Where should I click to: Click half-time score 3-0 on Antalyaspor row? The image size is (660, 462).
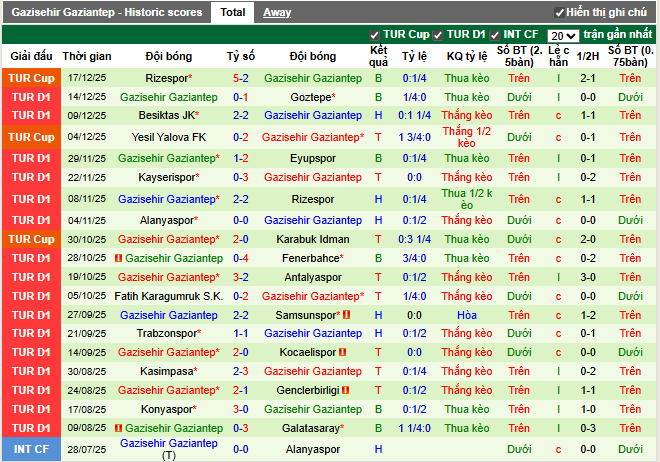click(588, 277)
